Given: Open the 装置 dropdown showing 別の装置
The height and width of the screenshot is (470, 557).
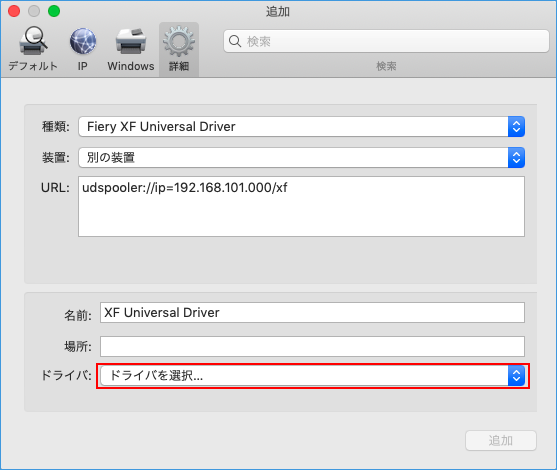Looking at the screenshot, I should 301,157.
